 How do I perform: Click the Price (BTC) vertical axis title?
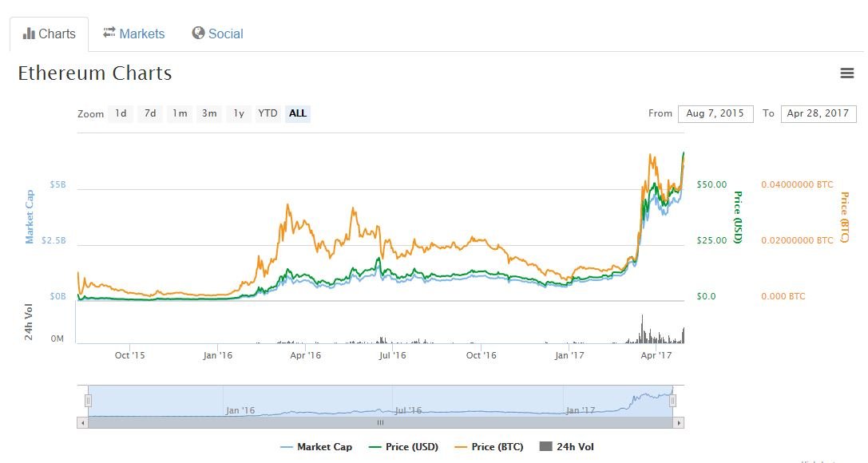pos(845,217)
